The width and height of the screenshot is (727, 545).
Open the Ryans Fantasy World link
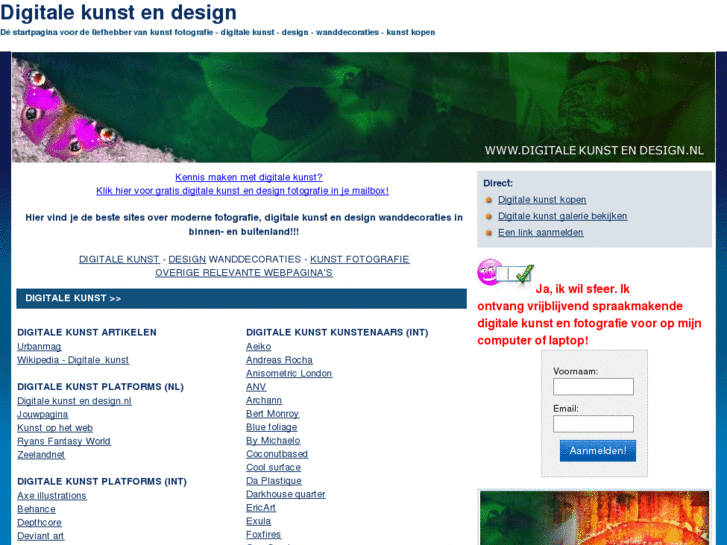[64, 441]
